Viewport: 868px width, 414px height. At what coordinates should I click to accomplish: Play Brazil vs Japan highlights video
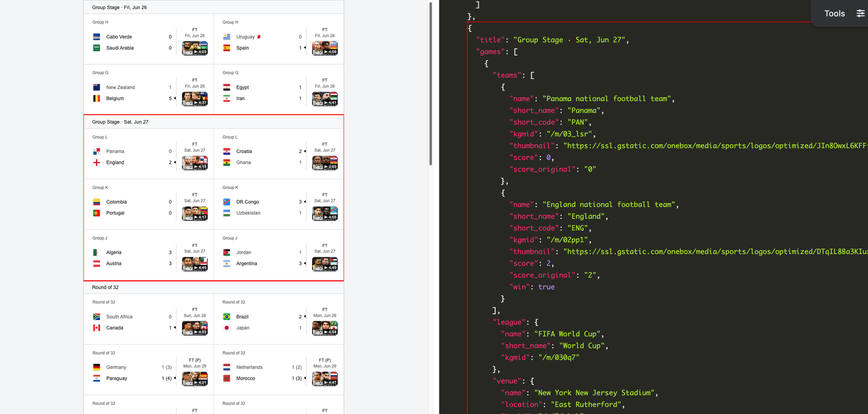pyautogui.click(x=325, y=328)
